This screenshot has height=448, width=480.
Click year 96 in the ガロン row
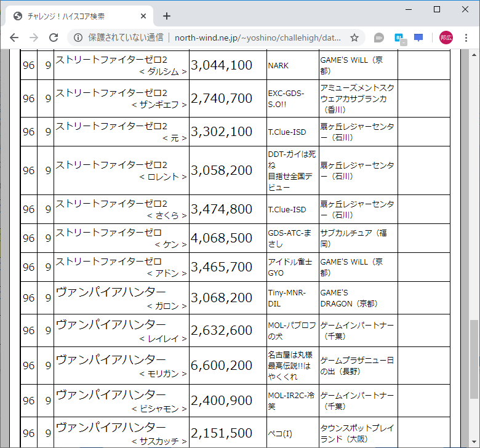tap(29, 298)
